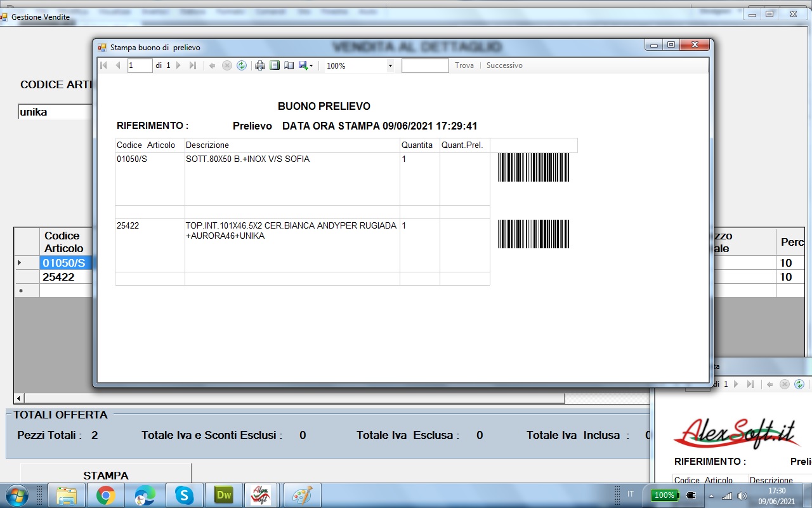812x508 pixels.
Task: Click the Successivo find-next link
Action: click(504, 65)
